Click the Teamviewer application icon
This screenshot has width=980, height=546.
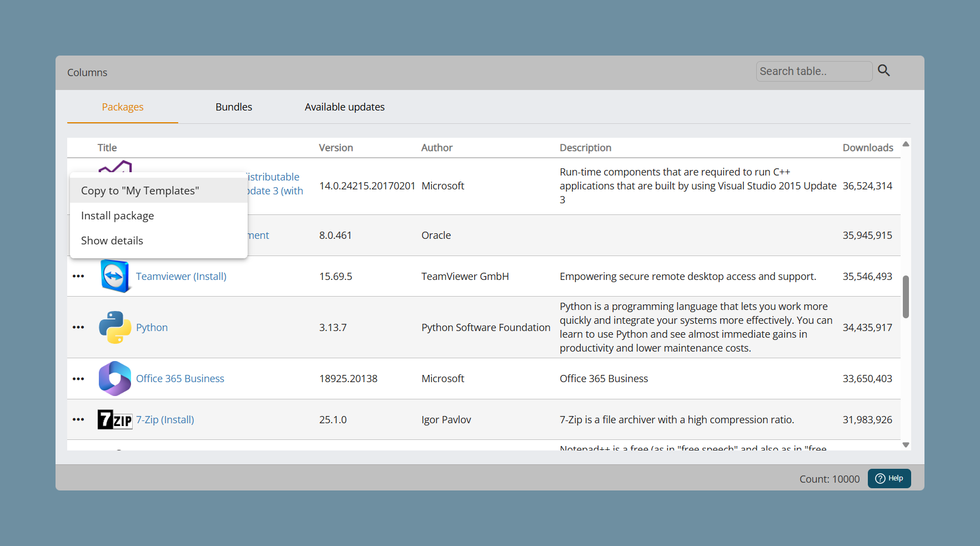tap(115, 276)
